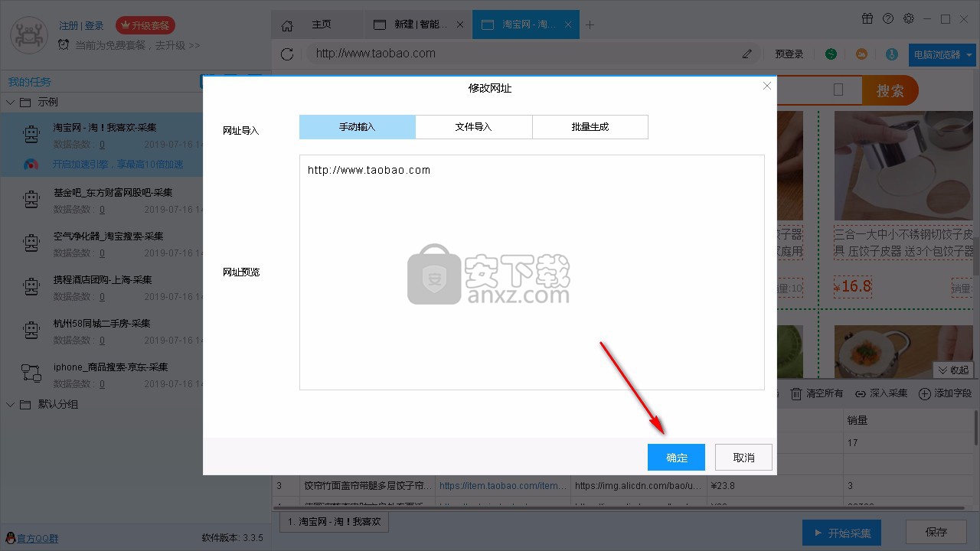Open the 电脑浏览器 dropdown
The image size is (980, 551).
pyautogui.click(x=942, y=54)
